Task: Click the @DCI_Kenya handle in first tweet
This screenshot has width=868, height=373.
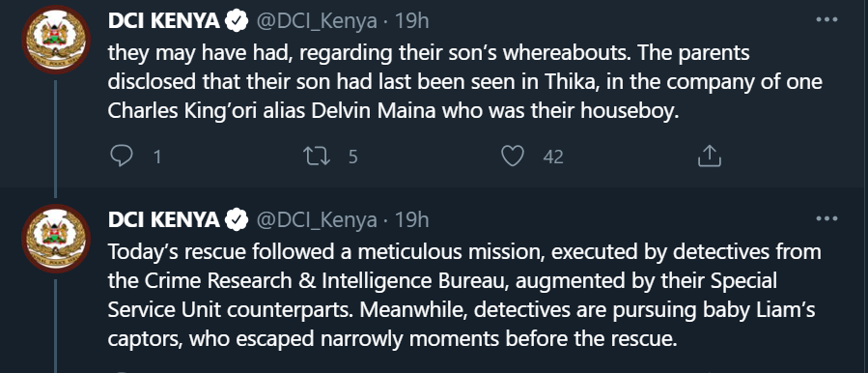Action: [x=316, y=21]
